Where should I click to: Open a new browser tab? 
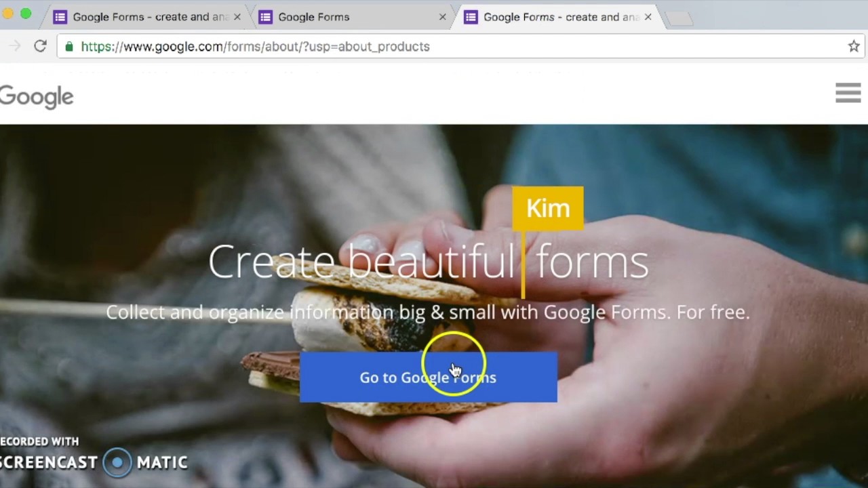pos(679,18)
